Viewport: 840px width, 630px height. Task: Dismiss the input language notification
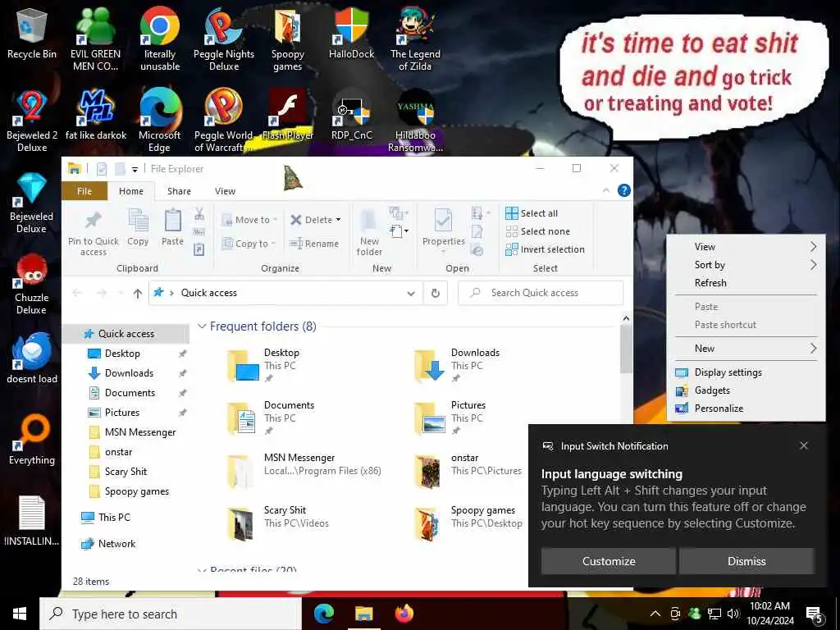pos(746,561)
